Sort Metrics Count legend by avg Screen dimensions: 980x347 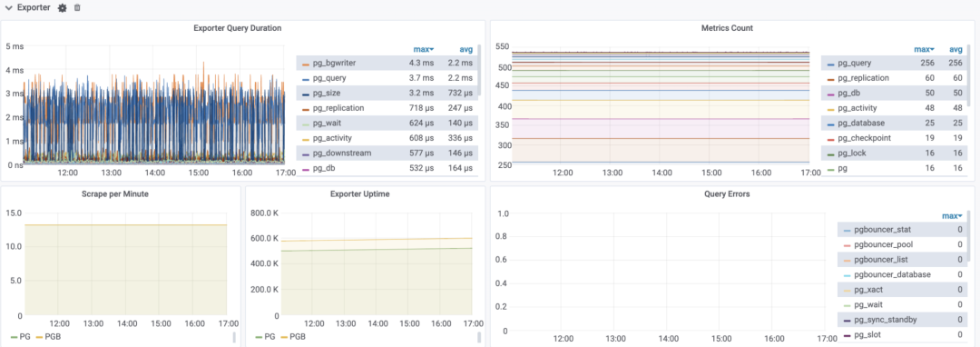955,49
